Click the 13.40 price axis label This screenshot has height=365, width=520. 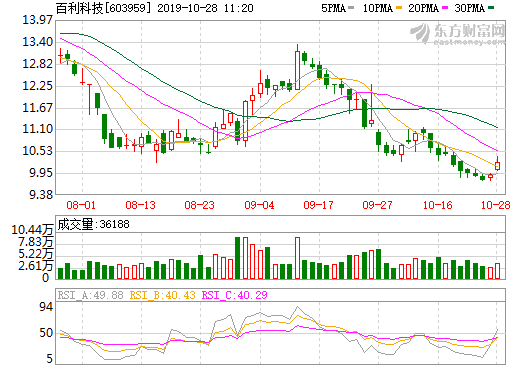coord(37,42)
